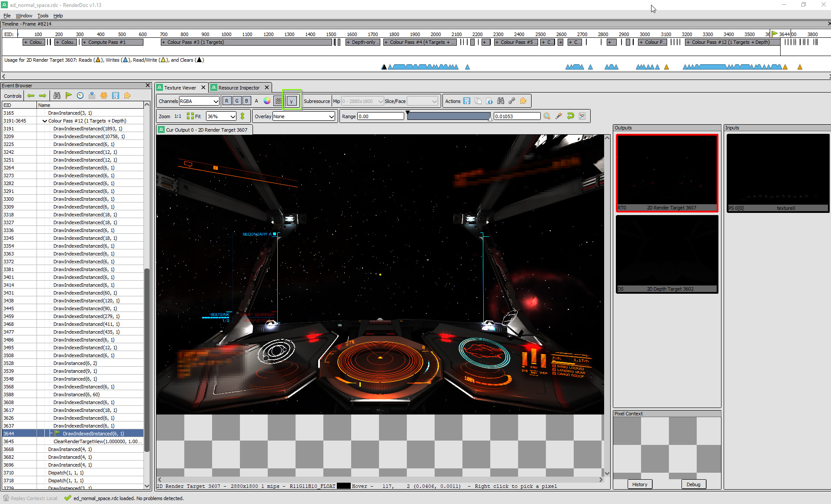Switch to the Resource Inspector tab

239,87
